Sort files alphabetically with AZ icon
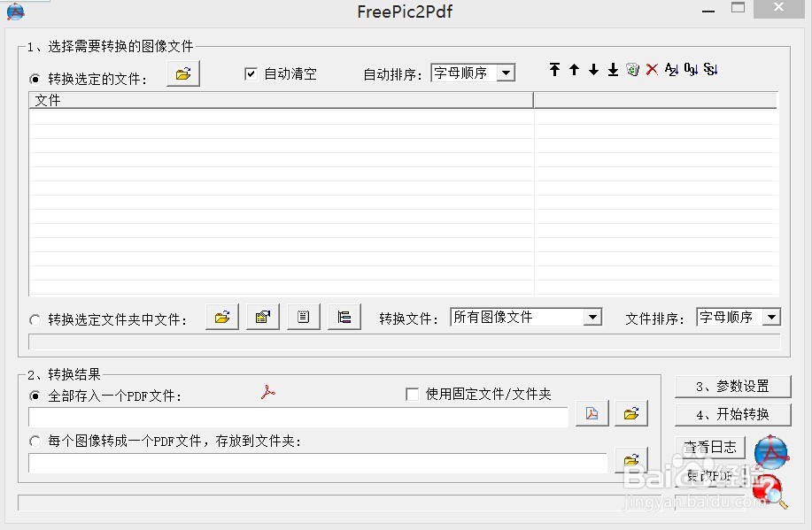The height and width of the screenshot is (530, 812). [x=670, y=70]
